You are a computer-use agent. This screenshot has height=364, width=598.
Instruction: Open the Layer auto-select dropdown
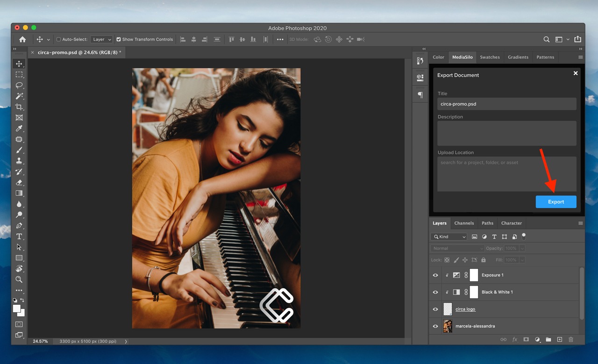click(101, 39)
